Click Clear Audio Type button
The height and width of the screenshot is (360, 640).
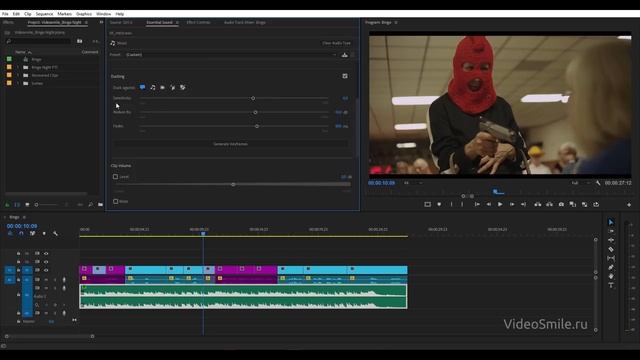click(336, 43)
